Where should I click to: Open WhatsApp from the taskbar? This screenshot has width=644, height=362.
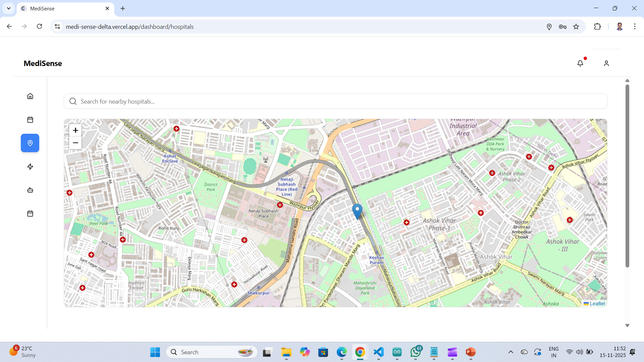(x=416, y=352)
